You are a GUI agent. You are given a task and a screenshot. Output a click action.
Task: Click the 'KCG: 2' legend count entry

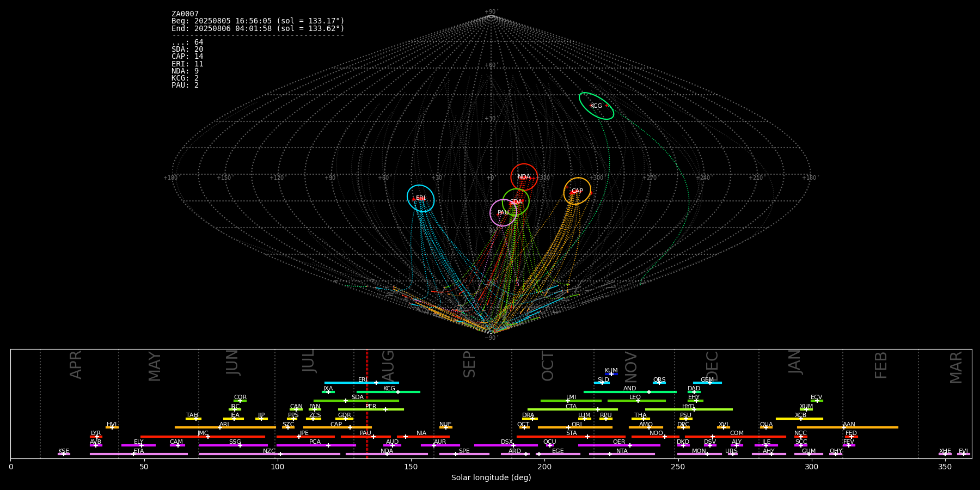point(185,78)
